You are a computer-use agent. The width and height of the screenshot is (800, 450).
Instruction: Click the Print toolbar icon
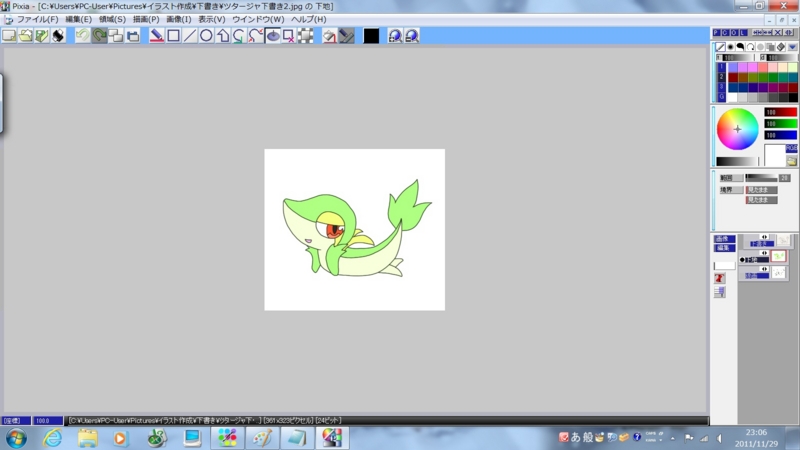pos(58,35)
